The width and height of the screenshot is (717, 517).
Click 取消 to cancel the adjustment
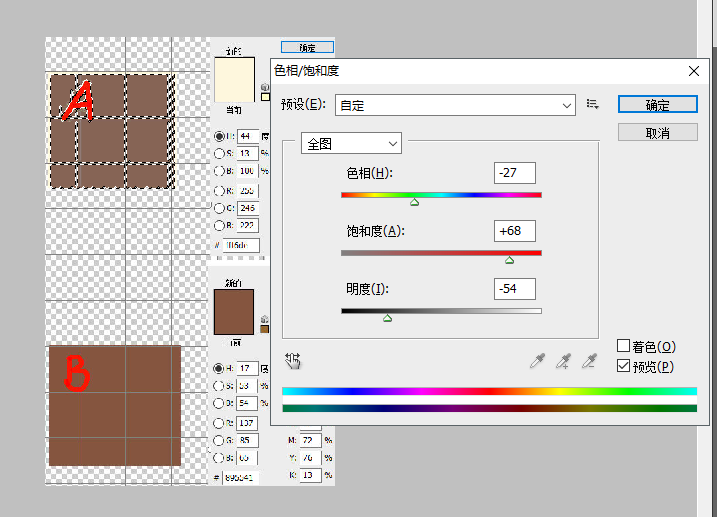coord(658,133)
